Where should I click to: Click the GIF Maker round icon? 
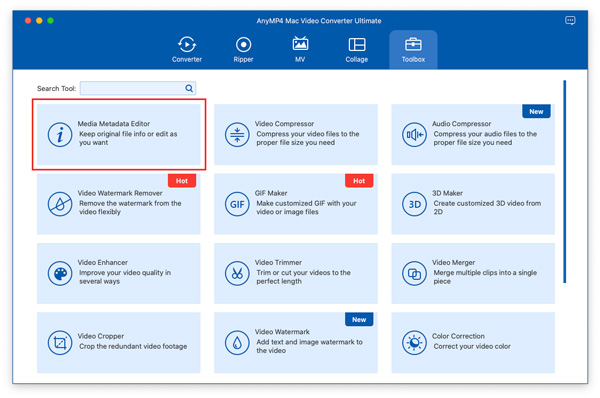point(237,204)
